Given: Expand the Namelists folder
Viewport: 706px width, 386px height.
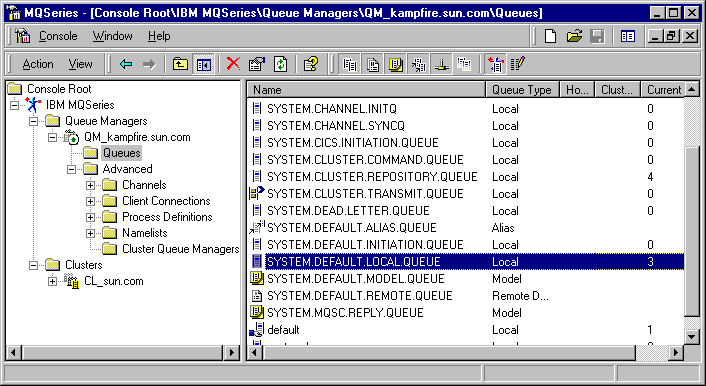Looking at the screenshot, I should [x=91, y=233].
